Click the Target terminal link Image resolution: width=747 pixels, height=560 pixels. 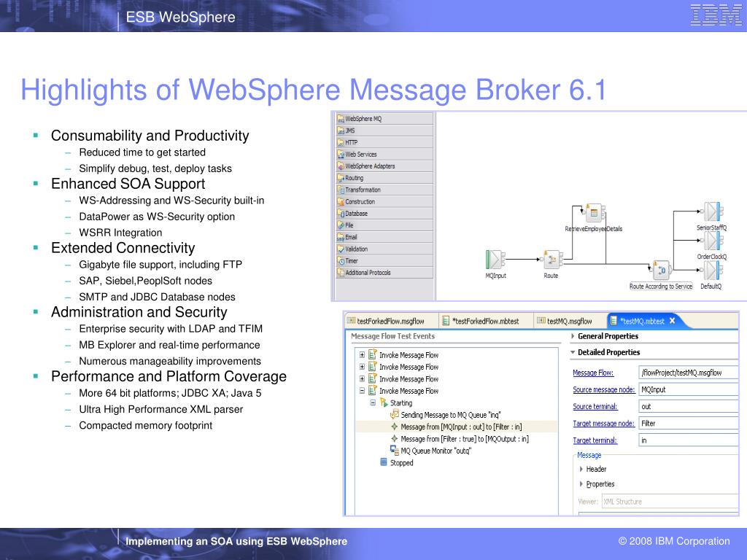pos(595,440)
